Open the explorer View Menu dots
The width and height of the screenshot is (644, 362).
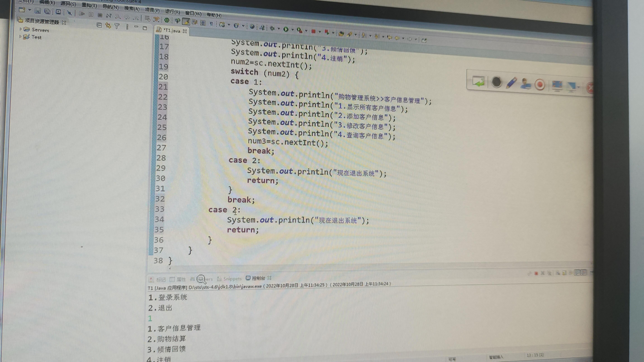click(127, 27)
